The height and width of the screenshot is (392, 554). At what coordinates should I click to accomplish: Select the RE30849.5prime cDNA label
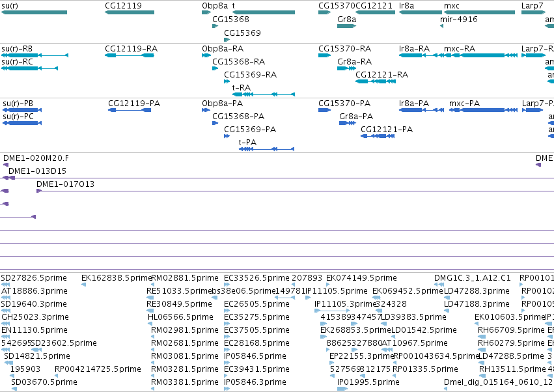click(179, 304)
